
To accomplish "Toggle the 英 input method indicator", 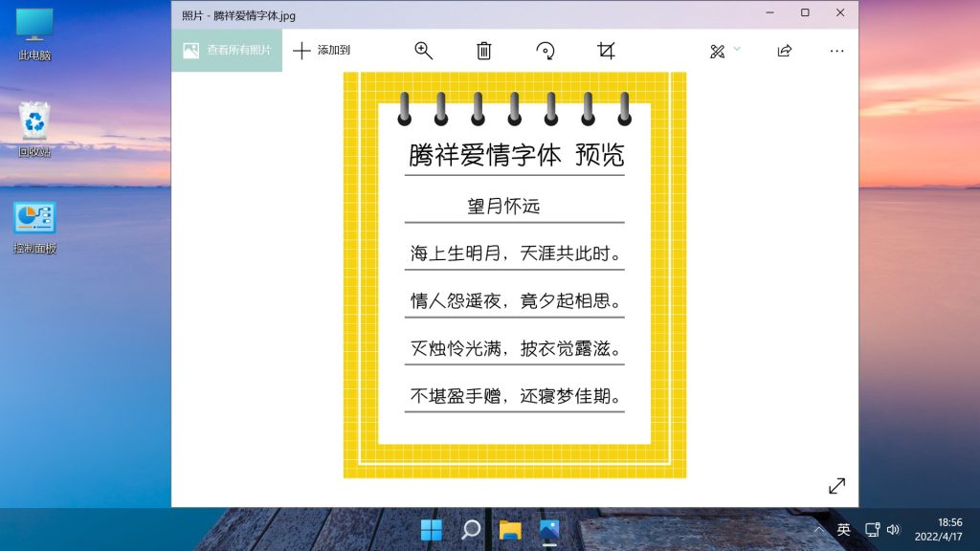I will (843, 530).
